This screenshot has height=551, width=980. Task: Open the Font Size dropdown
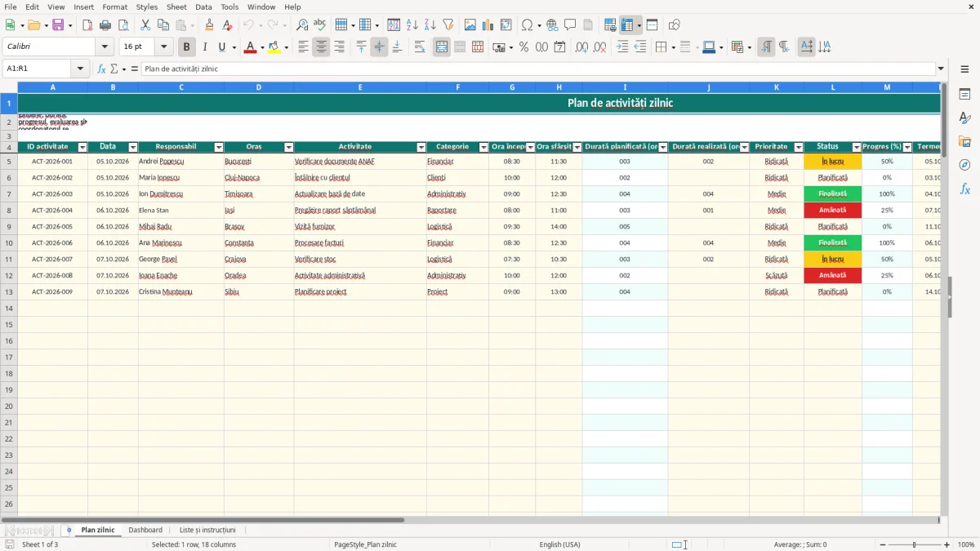point(163,47)
